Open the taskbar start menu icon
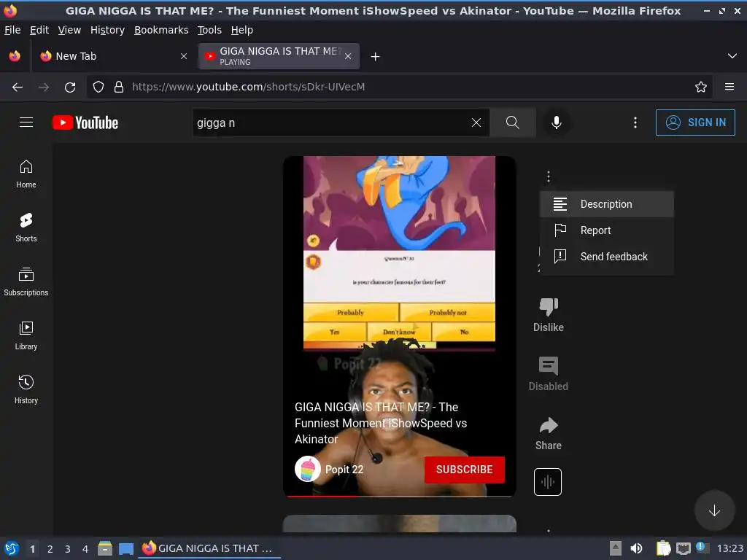 coord(12,548)
